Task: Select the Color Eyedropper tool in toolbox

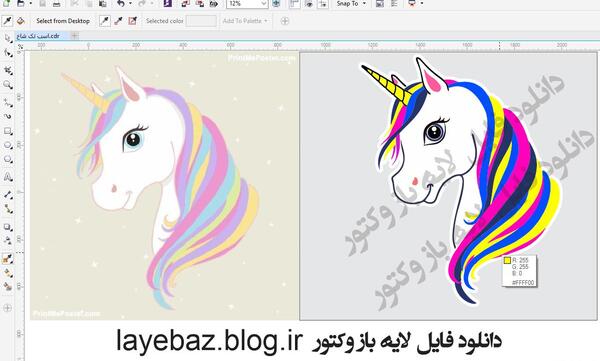Action: point(8,259)
